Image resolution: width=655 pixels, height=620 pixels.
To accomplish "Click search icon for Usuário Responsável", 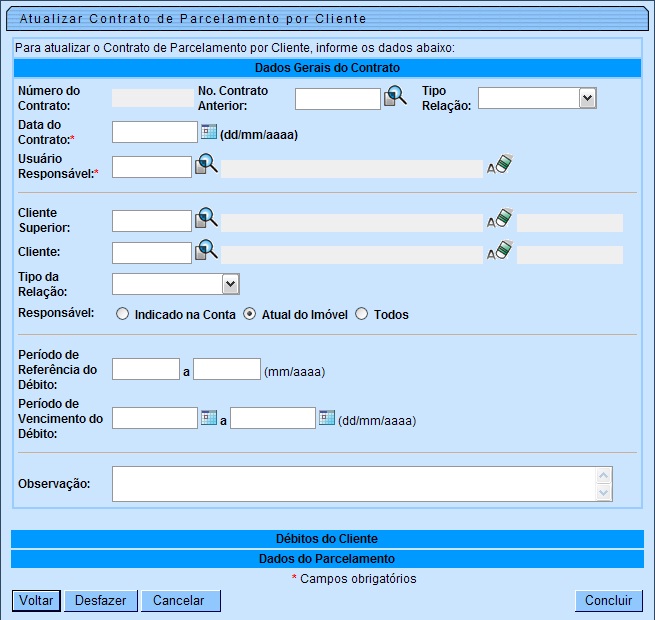I will 206,166.
